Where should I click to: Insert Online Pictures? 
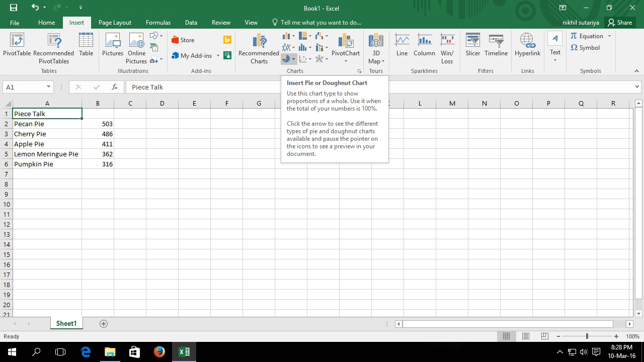click(136, 48)
